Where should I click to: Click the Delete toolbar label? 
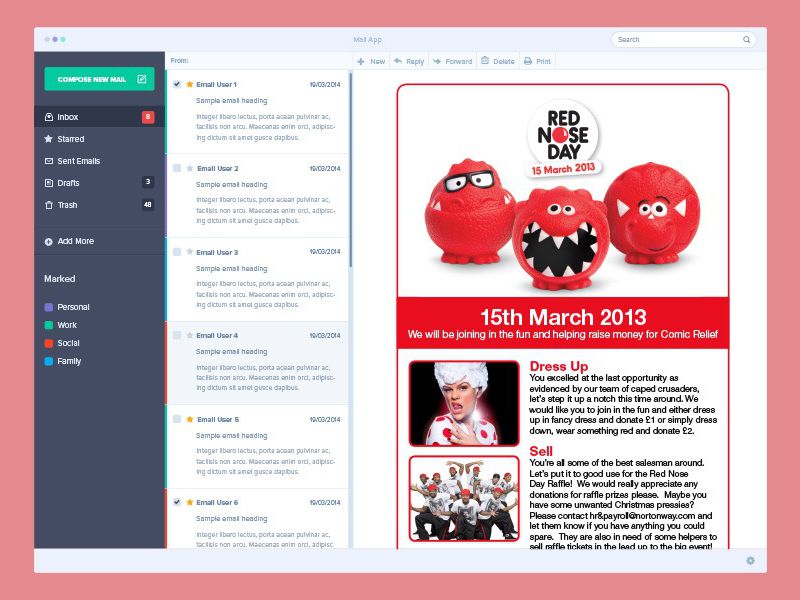[504, 61]
